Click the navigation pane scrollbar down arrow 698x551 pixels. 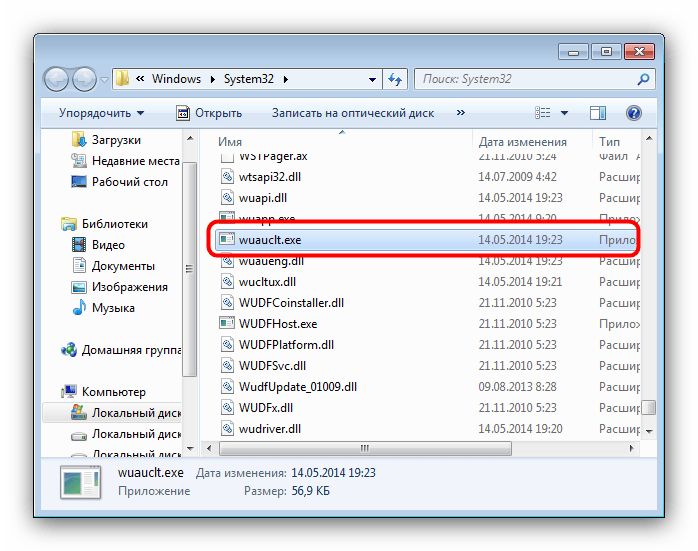pyautogui.click(x=190, y=449)
